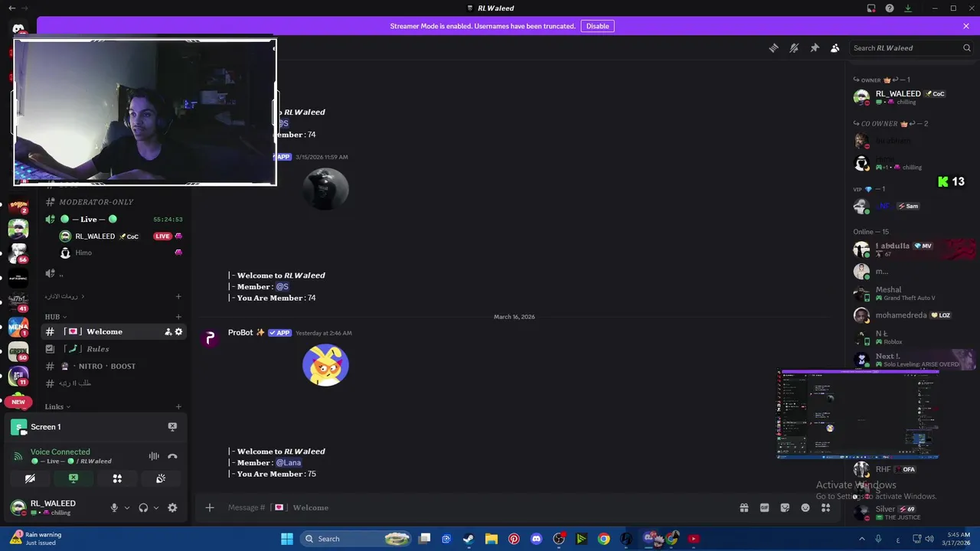Open member Silver profile
Screen dimensions: 980x551
tap(911, 512)
